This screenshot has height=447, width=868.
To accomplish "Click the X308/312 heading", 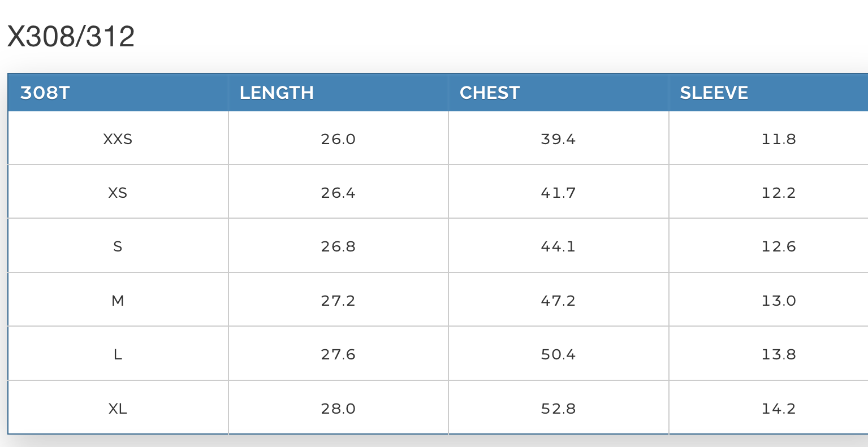I will (x=71, y=37).
